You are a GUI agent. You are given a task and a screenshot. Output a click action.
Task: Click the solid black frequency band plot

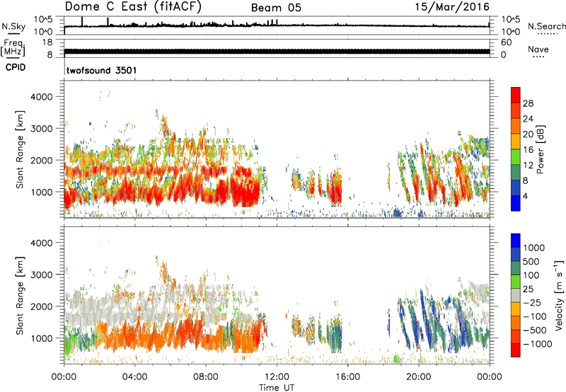[x=277, y=51]
